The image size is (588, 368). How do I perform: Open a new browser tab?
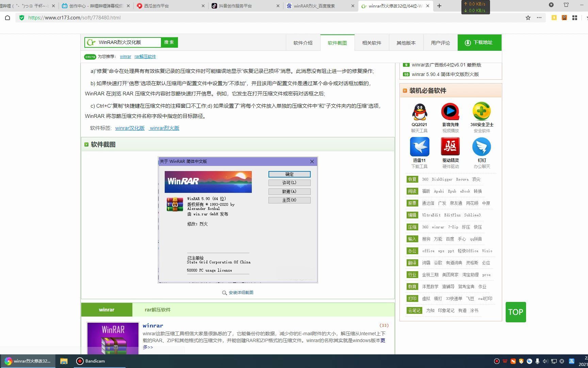click(439, 6)
